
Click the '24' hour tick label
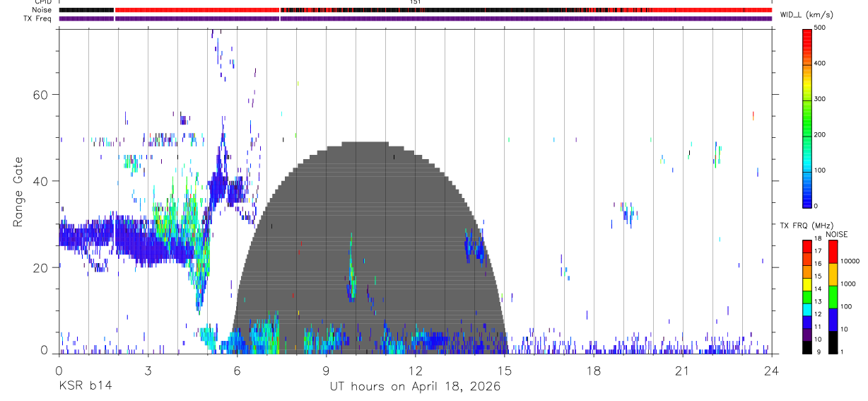772,370
